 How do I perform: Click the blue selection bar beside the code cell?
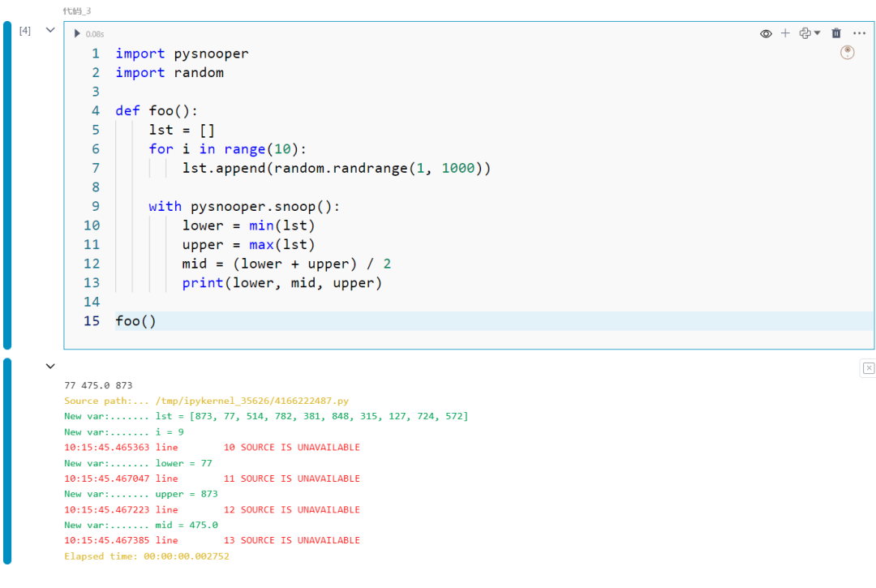click(7, 186)
